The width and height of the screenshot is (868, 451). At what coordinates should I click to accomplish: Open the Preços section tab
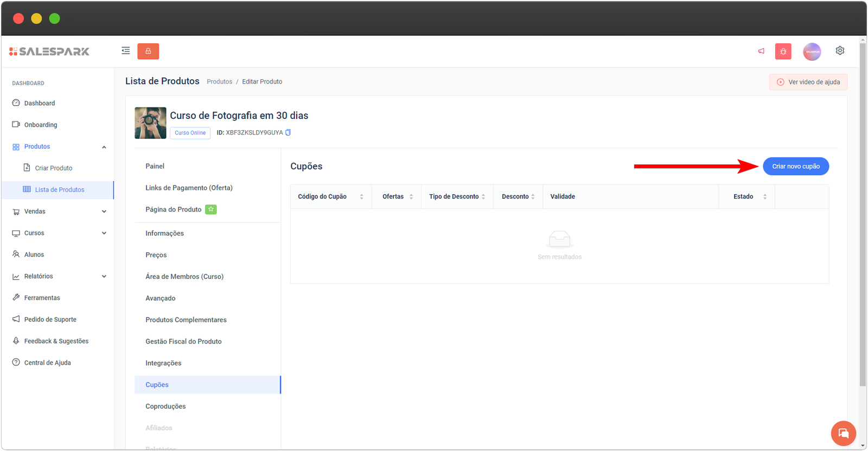coord(156,255)
